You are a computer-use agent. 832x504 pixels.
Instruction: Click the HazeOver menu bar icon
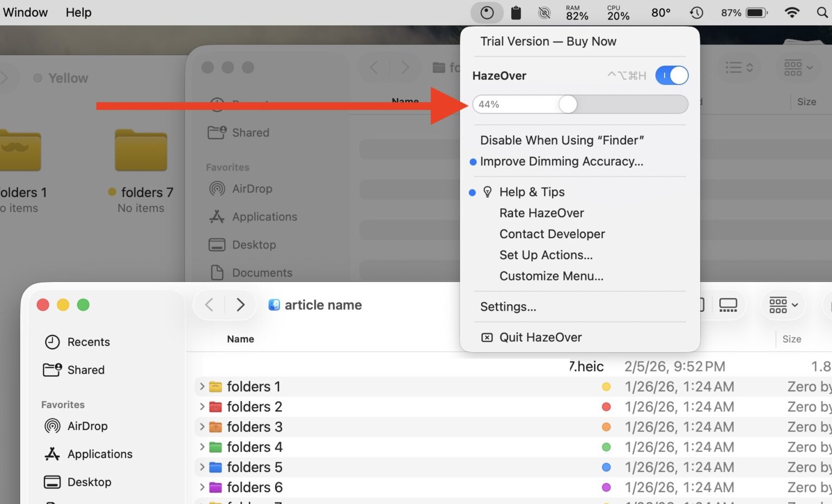pyautogui.click(x=487, y=12)
